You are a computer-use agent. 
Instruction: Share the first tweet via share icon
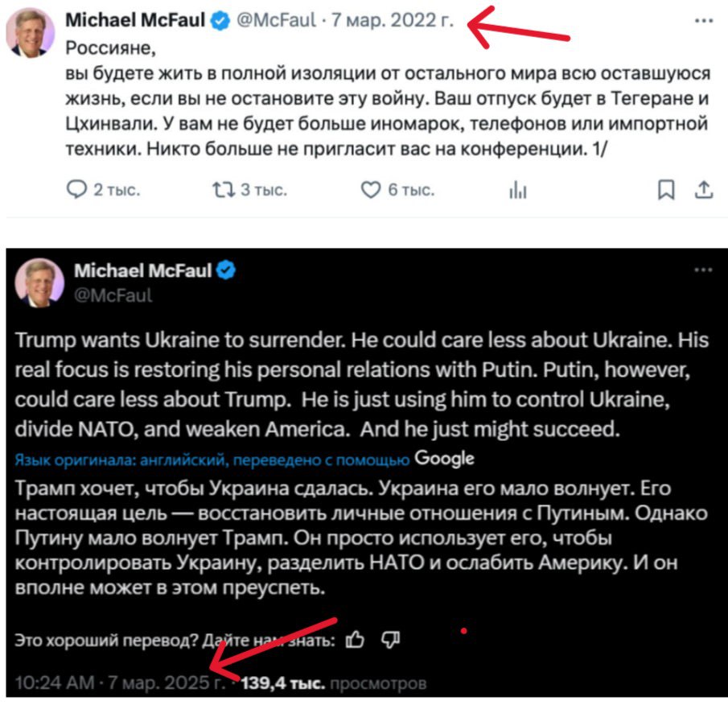703,190
